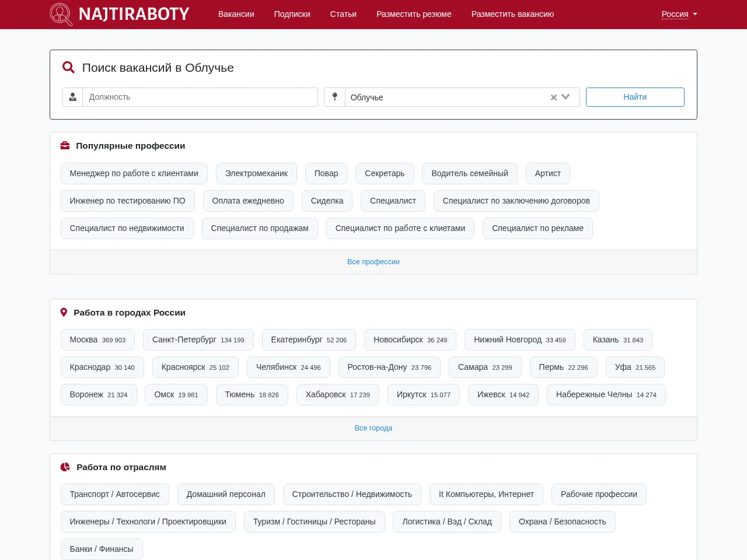Image resolution: width=747 pixels, height=560 pixels.
Task: Open jobs in Набережные Челны
Action: tap(606, 394)
